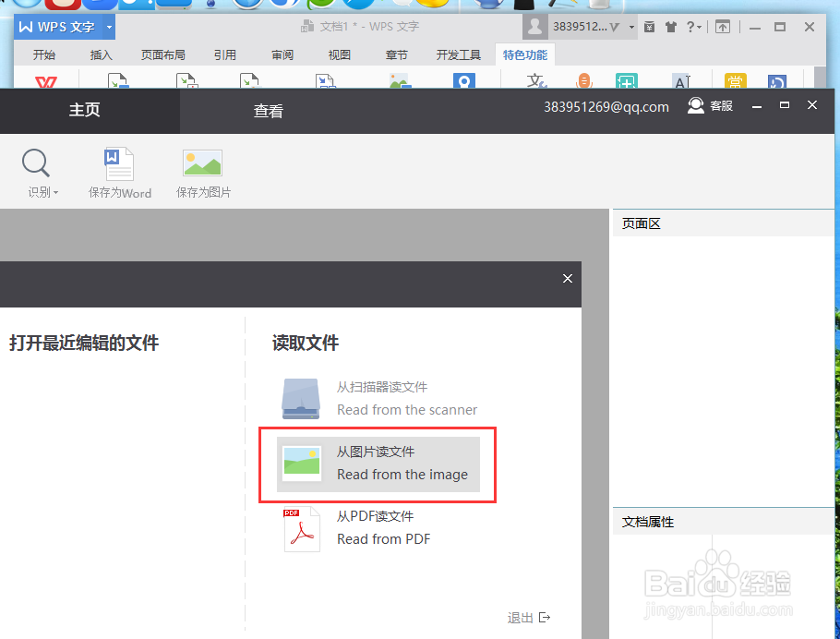This screenshot has width=840, height=639.
Task: Open the WPS 文字 title bar dropdown
Action: [x=108, y=27]
